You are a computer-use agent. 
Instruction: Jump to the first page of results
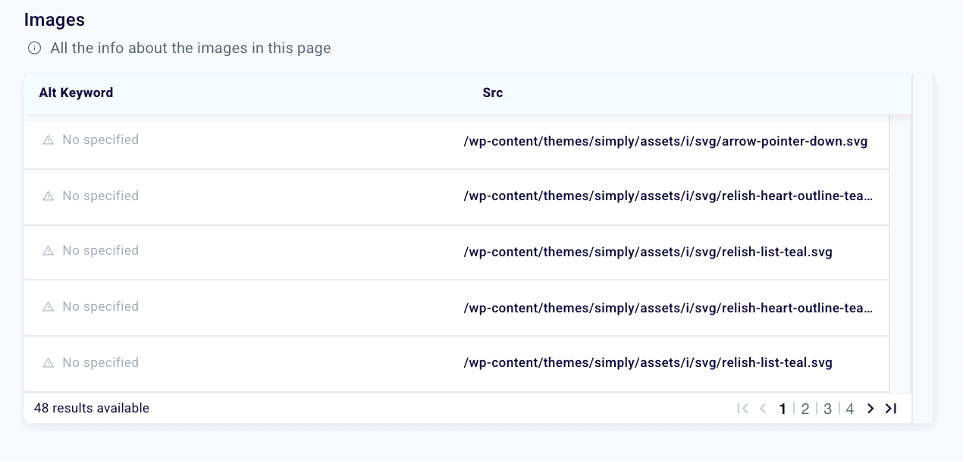(x=742, y=408)
